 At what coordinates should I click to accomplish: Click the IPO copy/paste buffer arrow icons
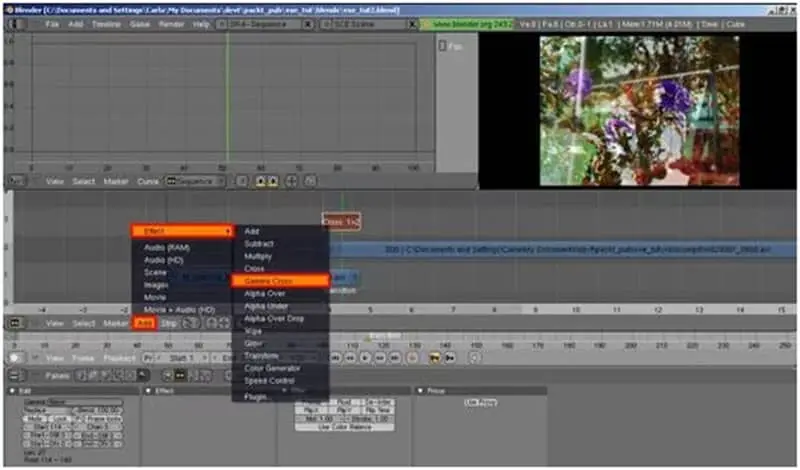click(267, 182)
